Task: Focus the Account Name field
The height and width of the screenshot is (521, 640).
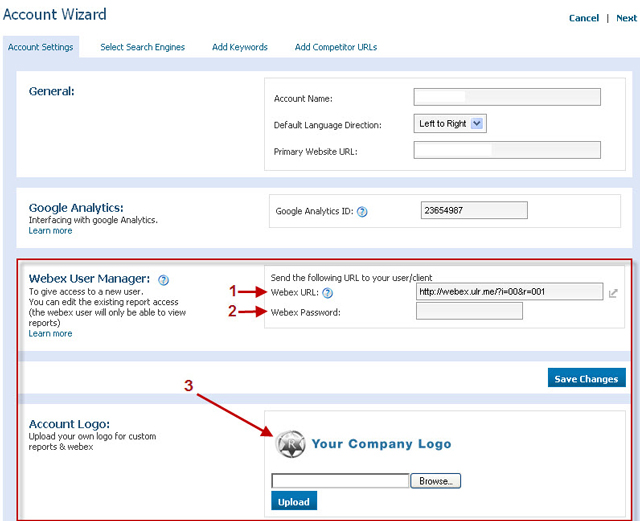Action: [x=507, y=97]
